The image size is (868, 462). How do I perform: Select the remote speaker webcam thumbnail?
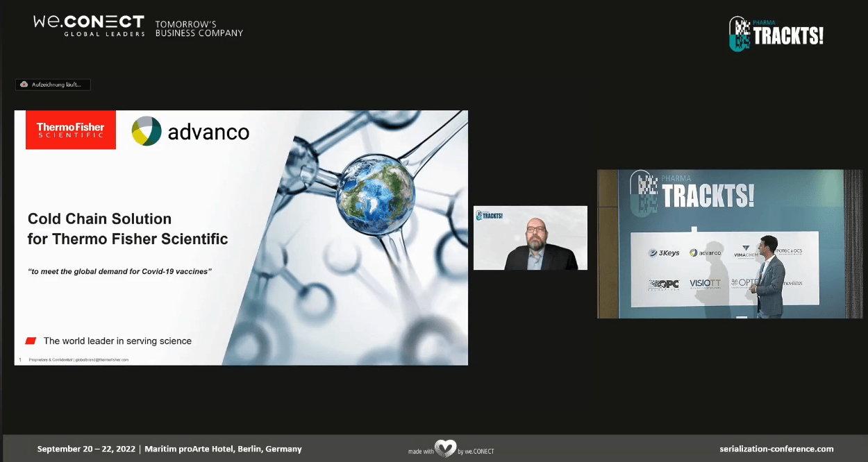531,238
